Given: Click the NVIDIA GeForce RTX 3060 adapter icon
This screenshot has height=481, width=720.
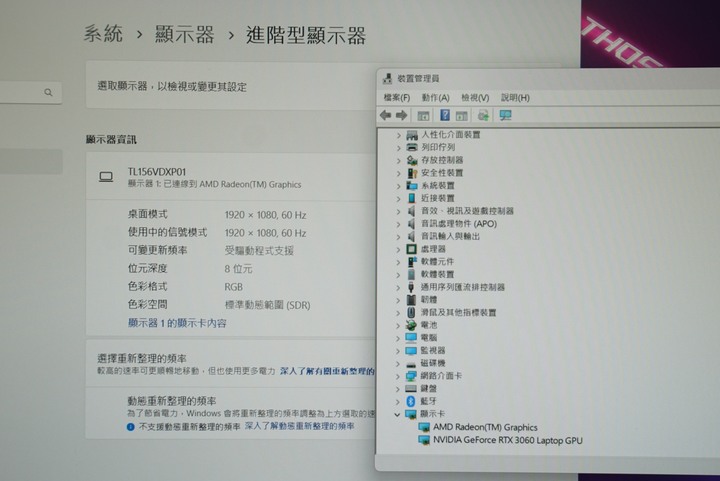Looking at the screenshot, I should pyautogui.click(x=424, y=440).
